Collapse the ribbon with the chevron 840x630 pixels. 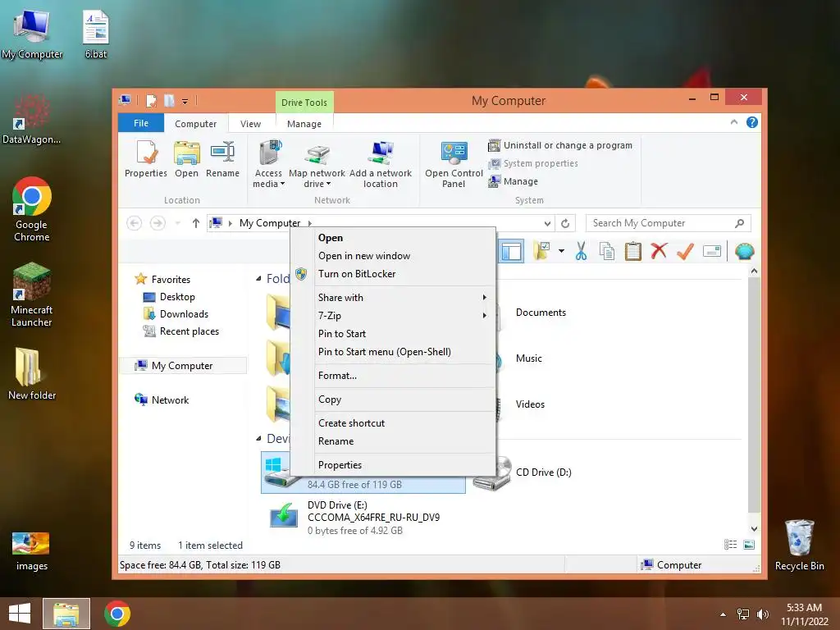[x=734, y=123]
